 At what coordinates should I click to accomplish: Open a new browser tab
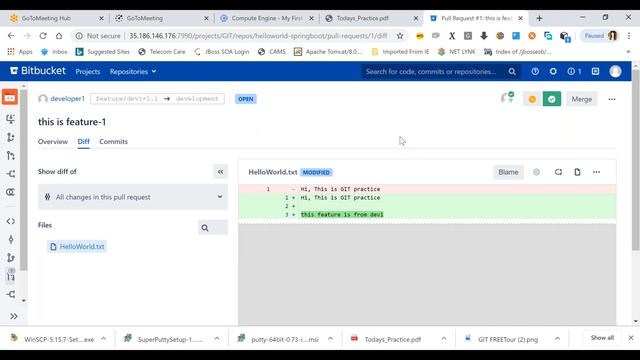(539, 18)
